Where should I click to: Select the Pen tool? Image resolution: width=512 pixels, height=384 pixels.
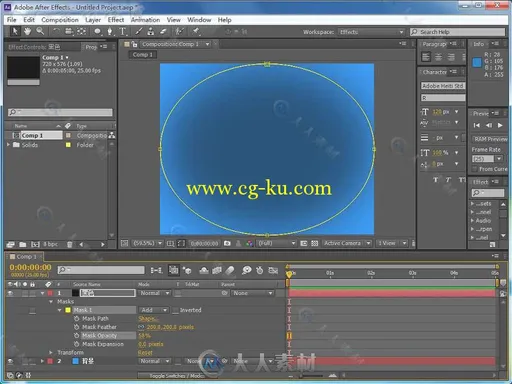click(x=110, y=31)
